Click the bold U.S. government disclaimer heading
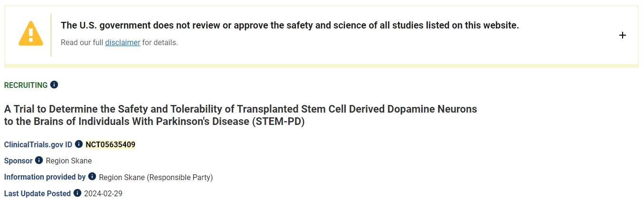 click(x=290, y=26)
